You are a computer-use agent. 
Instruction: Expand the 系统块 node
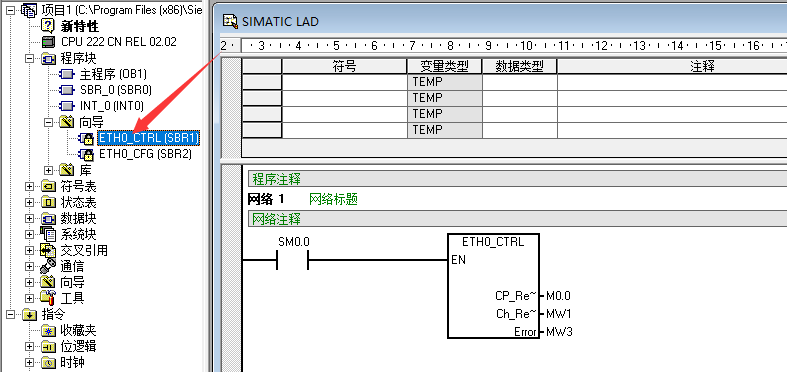(30, 234)
